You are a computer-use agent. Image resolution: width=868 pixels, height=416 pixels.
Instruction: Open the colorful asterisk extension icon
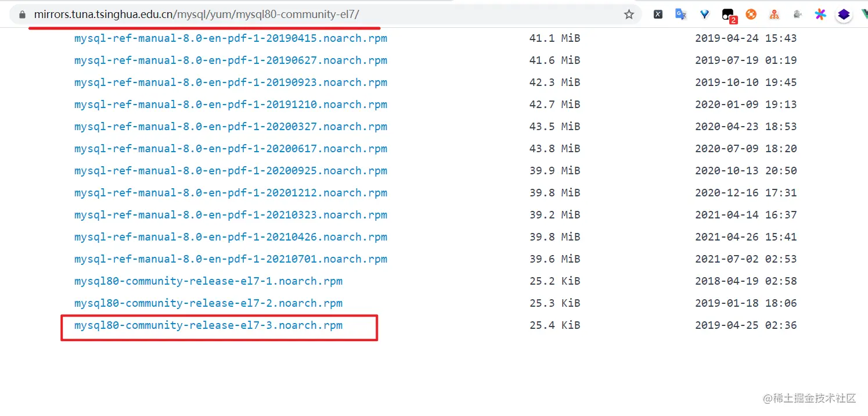(820, 15)
